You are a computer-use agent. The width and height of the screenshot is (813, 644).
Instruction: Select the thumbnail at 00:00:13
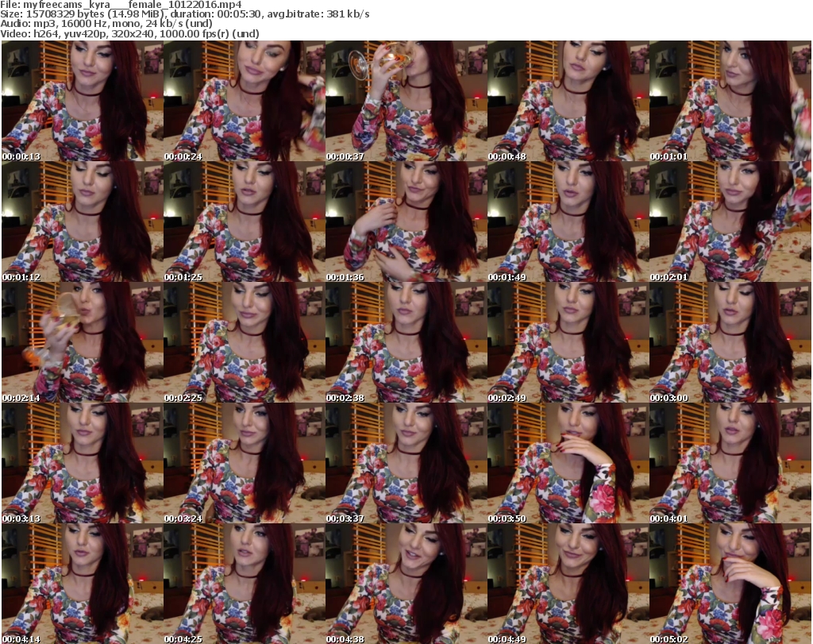coord(82,101)
